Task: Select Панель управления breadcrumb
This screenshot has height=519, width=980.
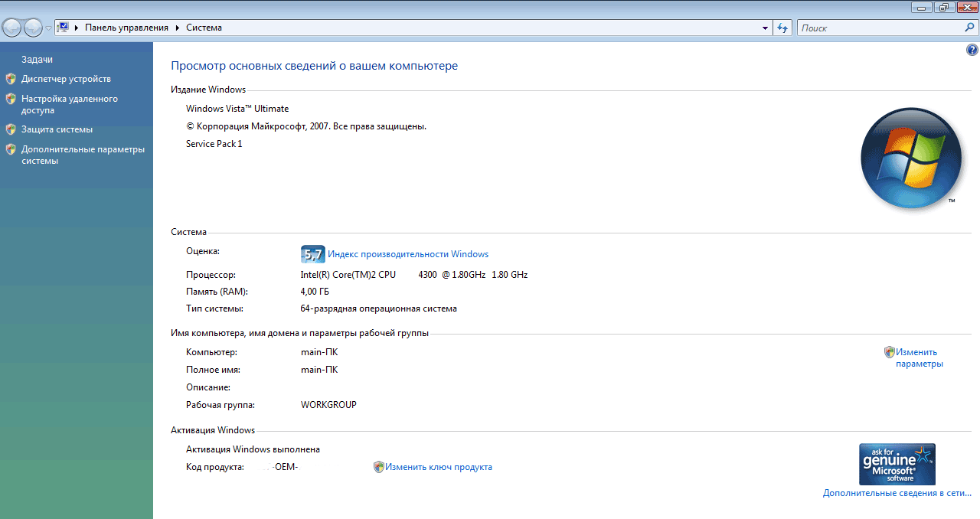Action: click(126, 28)
